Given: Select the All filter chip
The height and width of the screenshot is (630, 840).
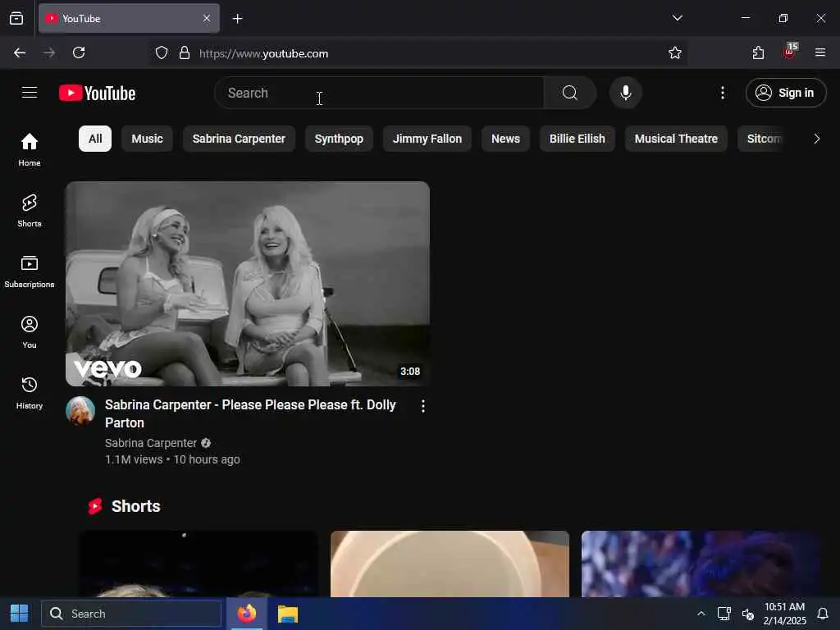Looking at the screenshot, I should point(95,139).
